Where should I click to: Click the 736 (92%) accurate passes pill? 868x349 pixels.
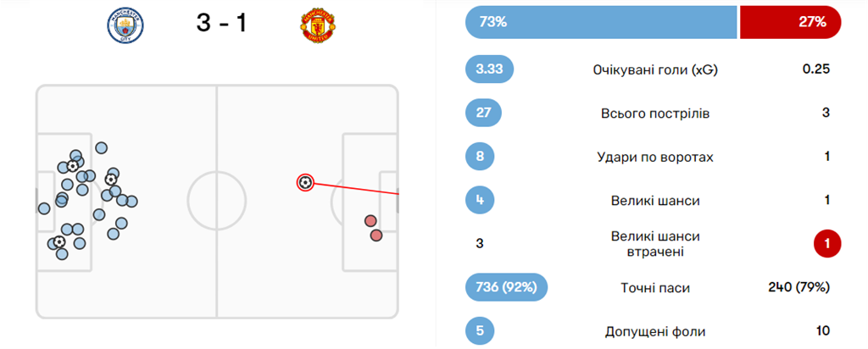pos(506,288)
